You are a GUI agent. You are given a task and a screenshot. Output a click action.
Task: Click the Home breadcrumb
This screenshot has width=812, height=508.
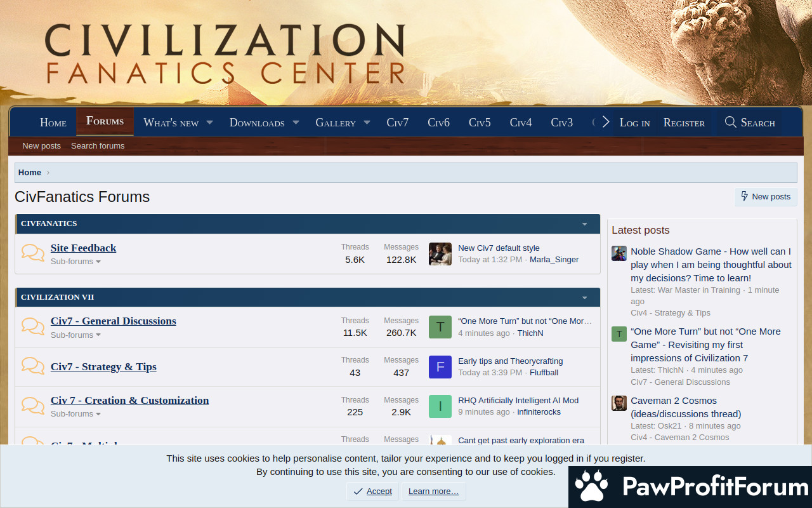(x=30, y=172)
